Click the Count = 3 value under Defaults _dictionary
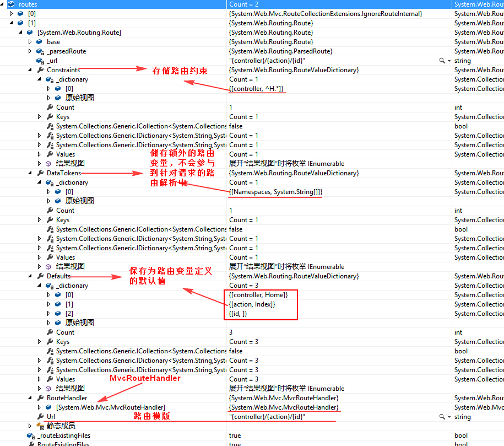The width and height of the screenshot is (504, 446). coord(243,286)
